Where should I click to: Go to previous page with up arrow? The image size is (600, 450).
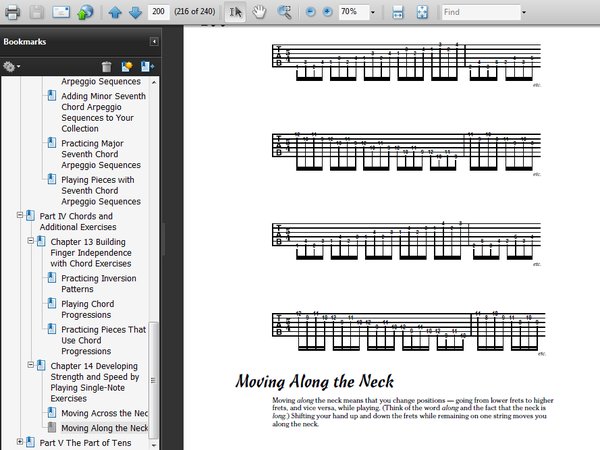115,12
